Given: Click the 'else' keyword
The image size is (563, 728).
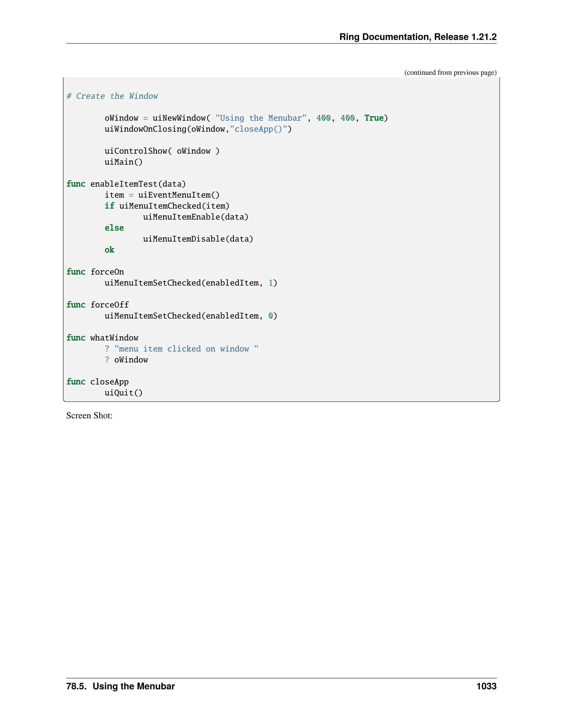Looking at the screenshot, I should pyautogui.click(x=114, y=228).
